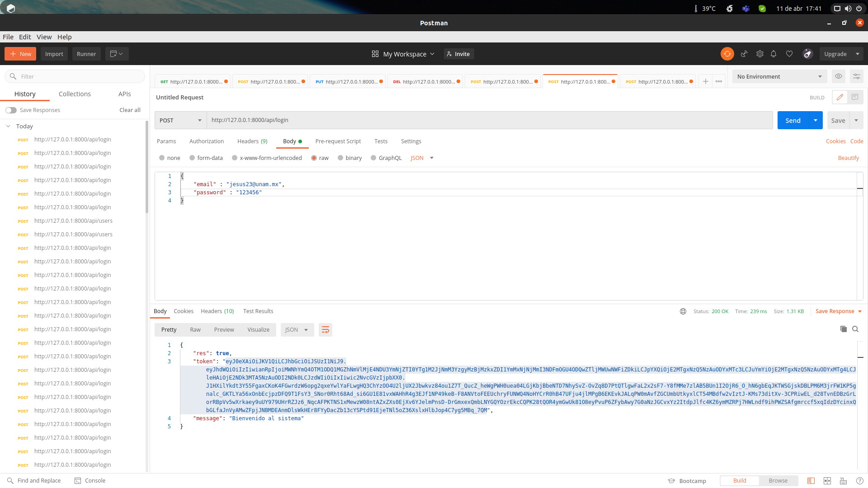Image resolution: width=868 pixels, height=488 pixels.
Task: Open the JSON body format dropdown
Action: 421,158
